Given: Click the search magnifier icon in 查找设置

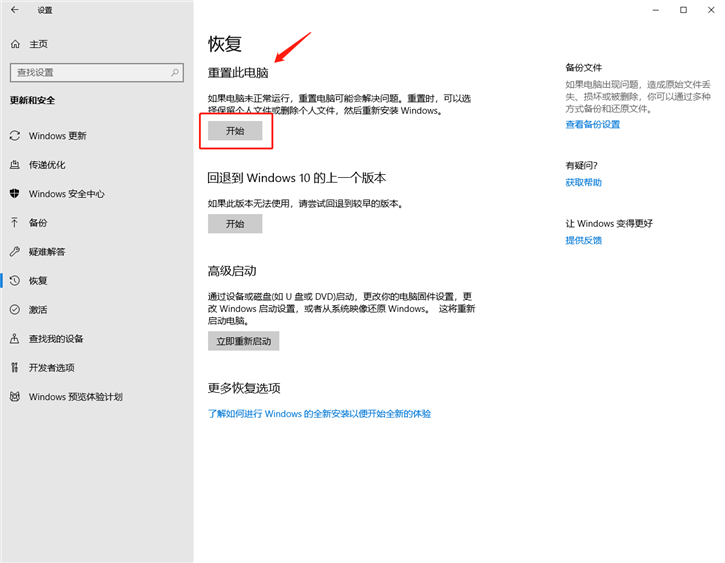Looking at the screenshot, I should point(175,73).
